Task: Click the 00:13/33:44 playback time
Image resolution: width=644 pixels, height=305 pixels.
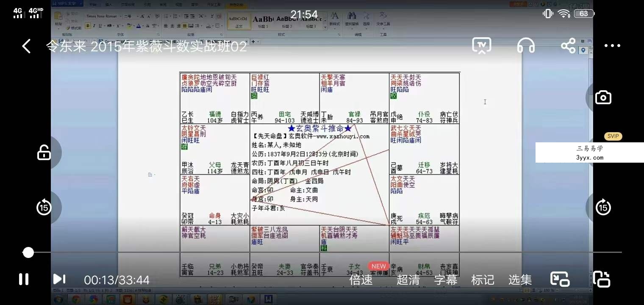Action: tap(117, 280)
